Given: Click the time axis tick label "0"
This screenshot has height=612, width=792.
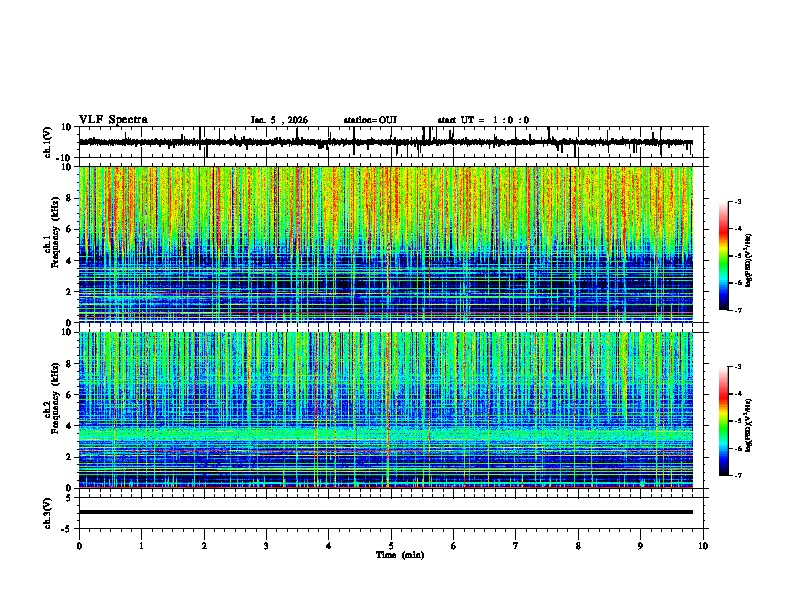Looking at the screenshot, I should tap(79, 546).
